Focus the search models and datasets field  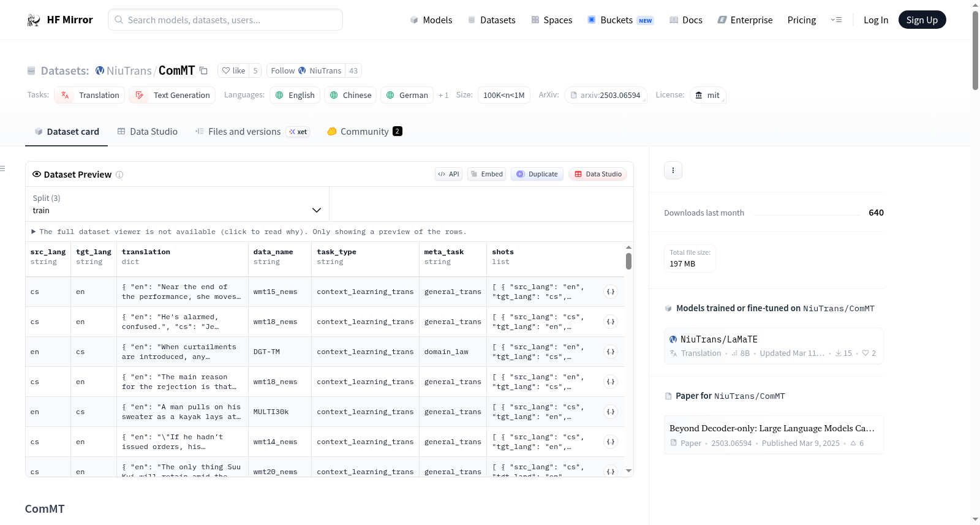click(x=225, y=20)
